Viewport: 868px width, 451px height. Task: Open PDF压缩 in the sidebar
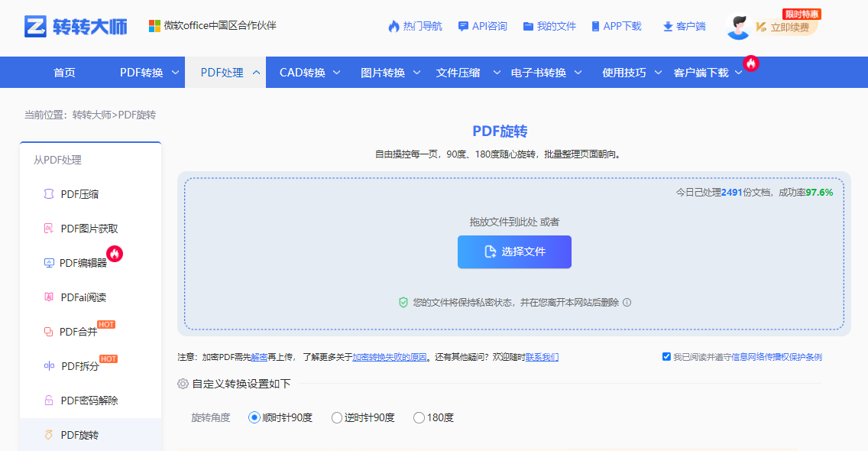(79, 194)
